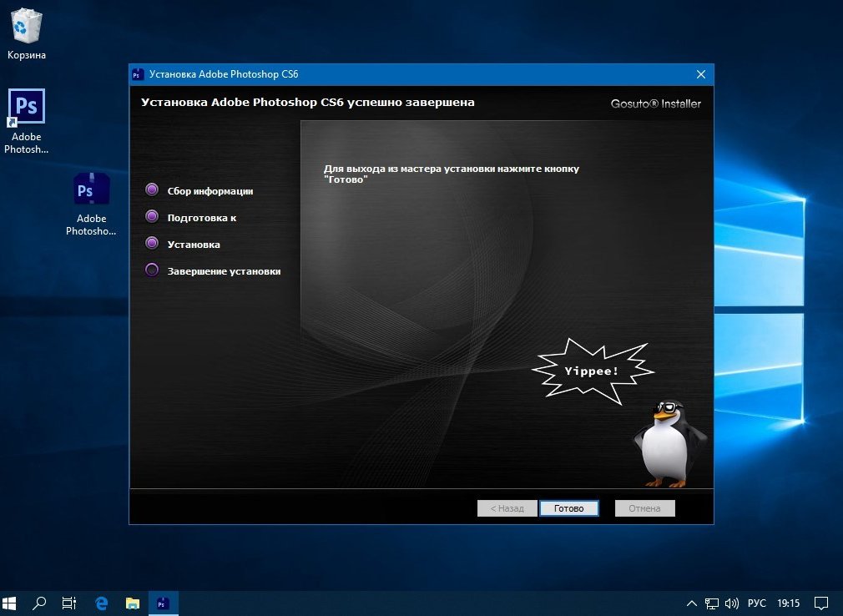This screenshot has height=616, width=843.
Task: Click the Завершение установки step bullet
Action: tap(152, 270)
